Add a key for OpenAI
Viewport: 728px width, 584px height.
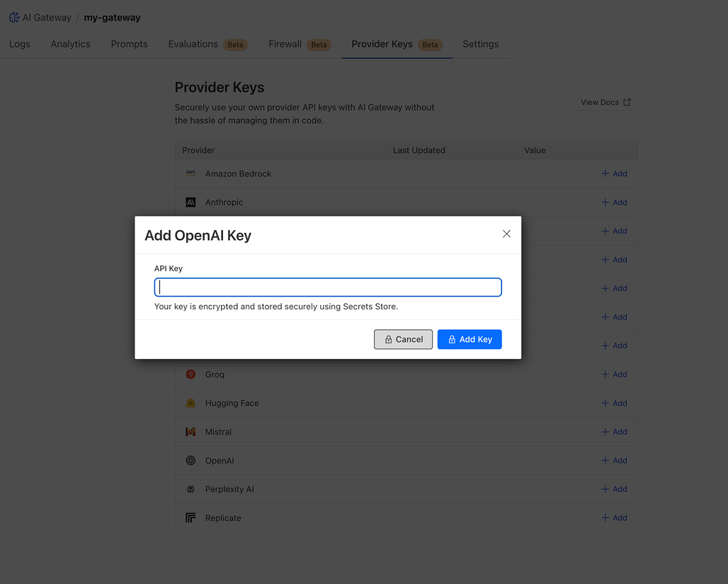614,461
